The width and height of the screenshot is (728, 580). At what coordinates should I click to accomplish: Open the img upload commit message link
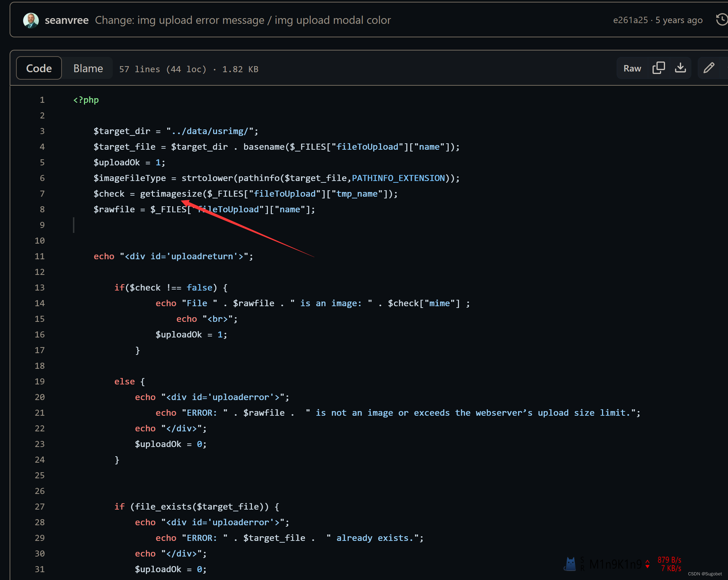[x=243, y=20]
